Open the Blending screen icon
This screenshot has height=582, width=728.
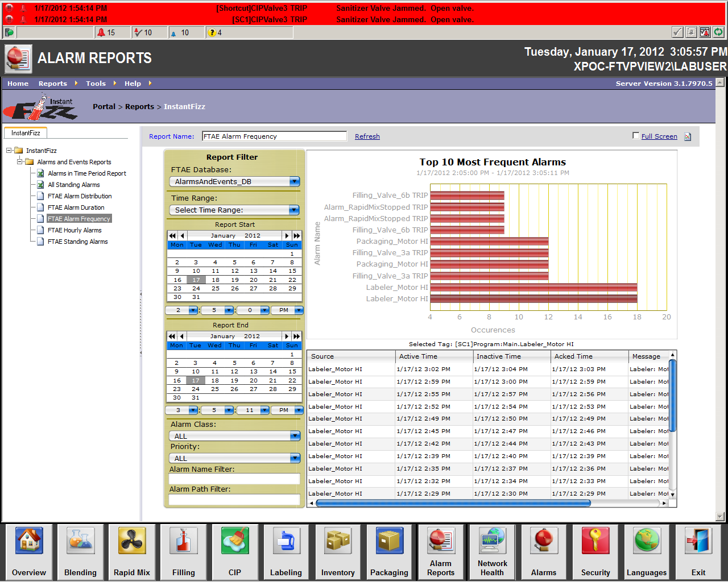pyautogui.click(x=80, y=541)
